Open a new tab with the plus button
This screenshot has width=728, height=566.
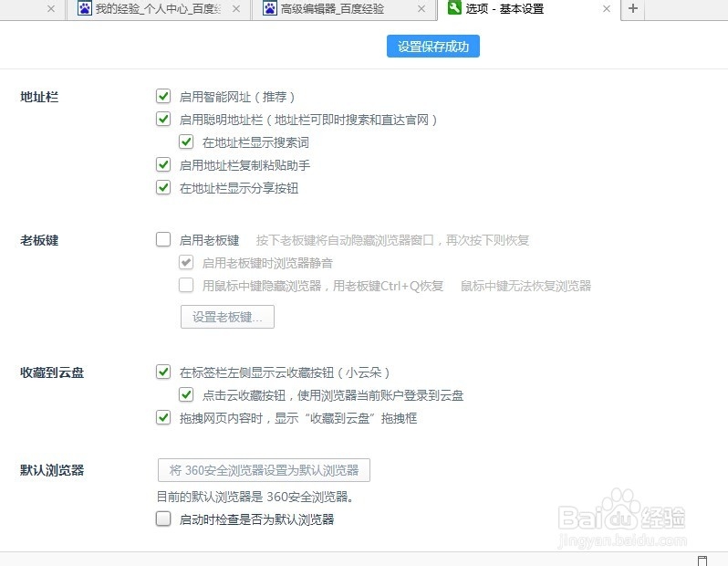tap(632, 9)
